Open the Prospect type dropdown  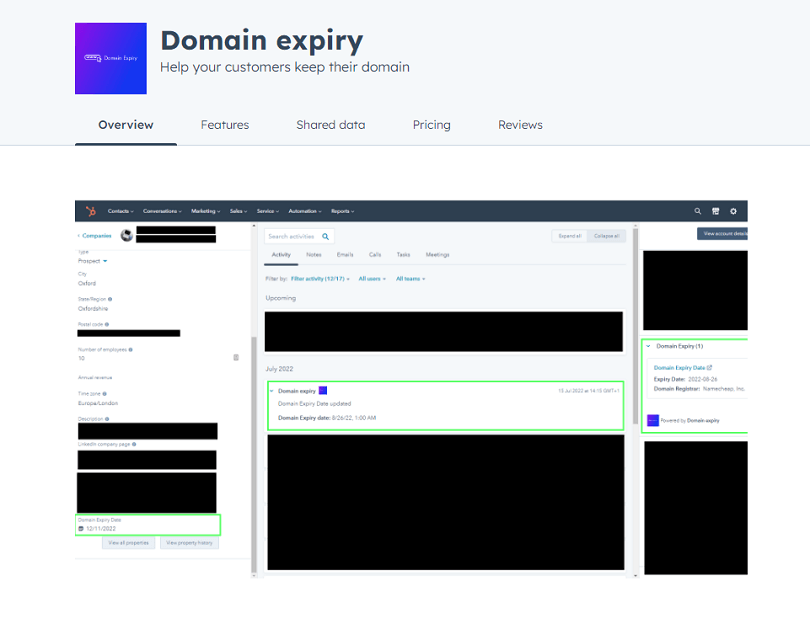pyautogui.click(x=92, y=261)
